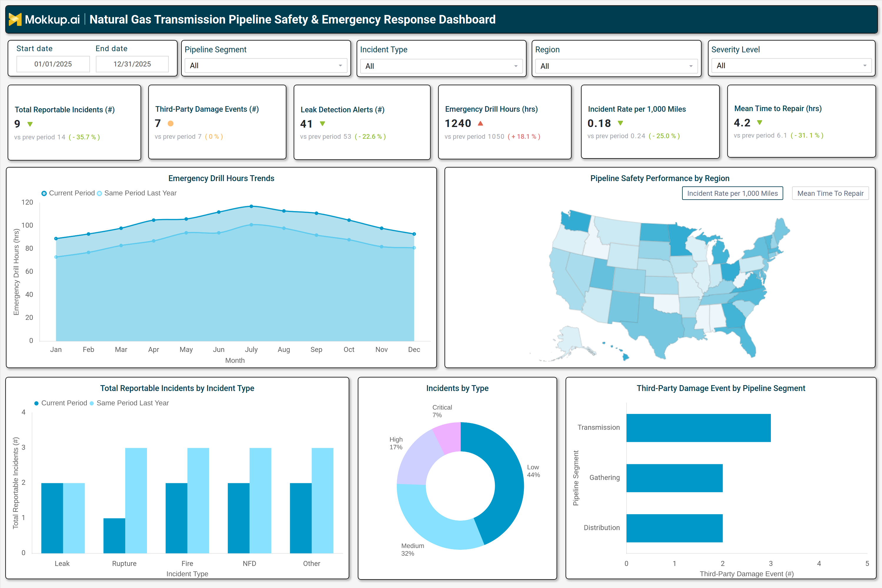Click the NFD axis label
The width and height of the screenshot is (882, 588).
(x=249, y=564)
